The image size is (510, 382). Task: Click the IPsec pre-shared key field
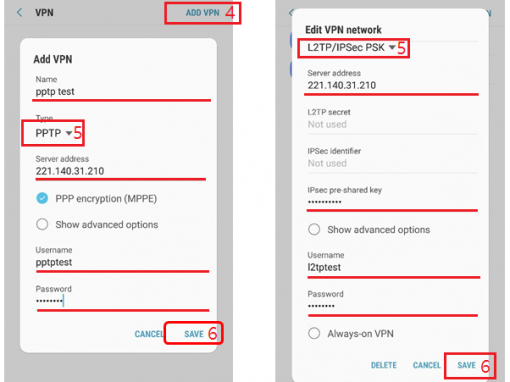click(x=392, y=202)
